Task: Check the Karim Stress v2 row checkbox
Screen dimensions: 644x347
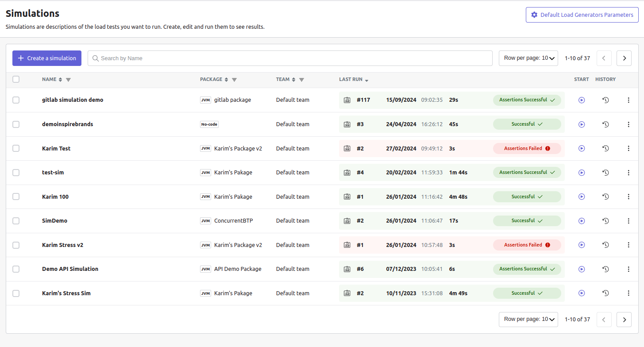Action: [16, 245]
